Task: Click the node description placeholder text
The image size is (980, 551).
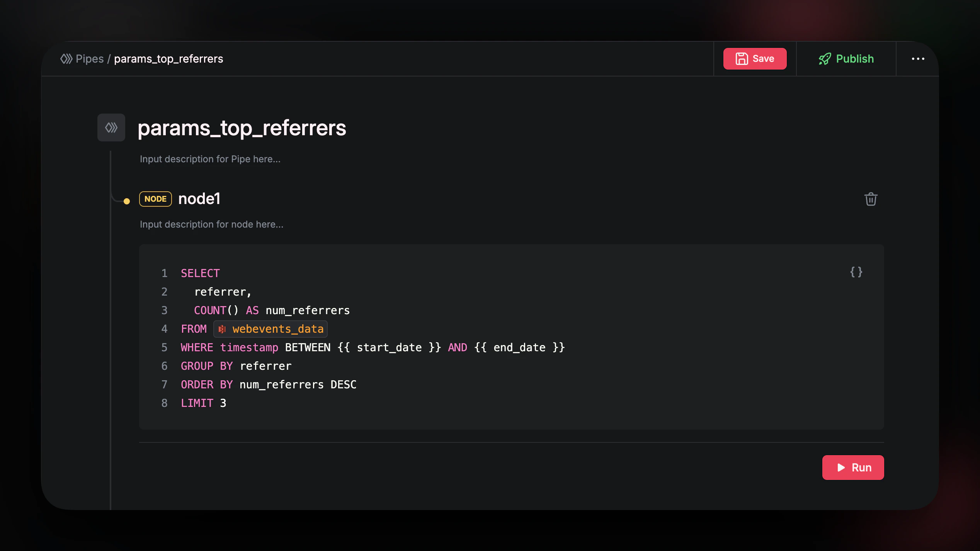Action: coord(211,224)
